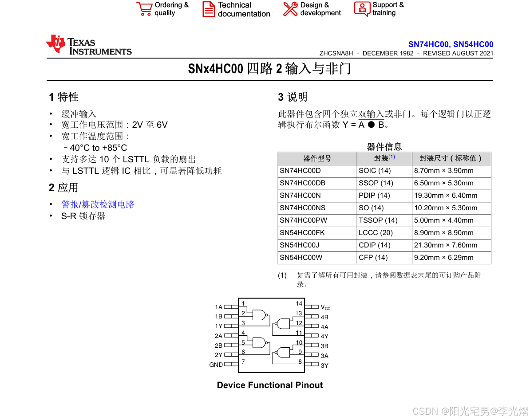
Task: Click the Technical documentation page icon
Action: [209, 9]
